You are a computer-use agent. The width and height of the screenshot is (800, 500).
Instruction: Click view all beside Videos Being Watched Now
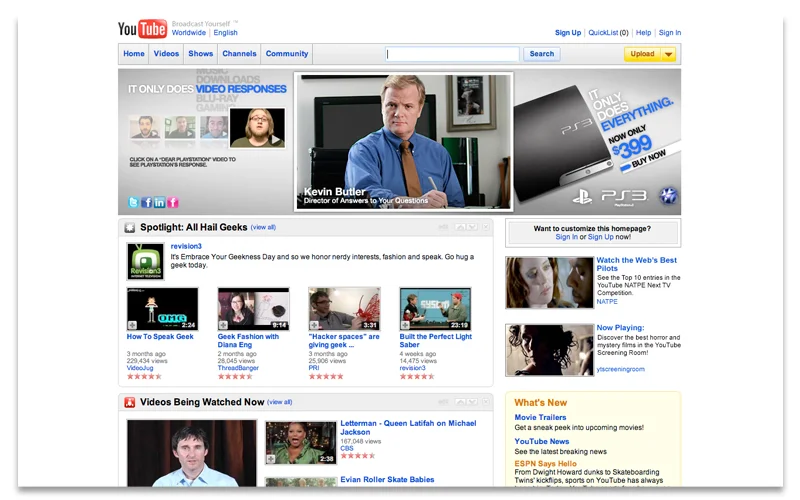point(280,403)
